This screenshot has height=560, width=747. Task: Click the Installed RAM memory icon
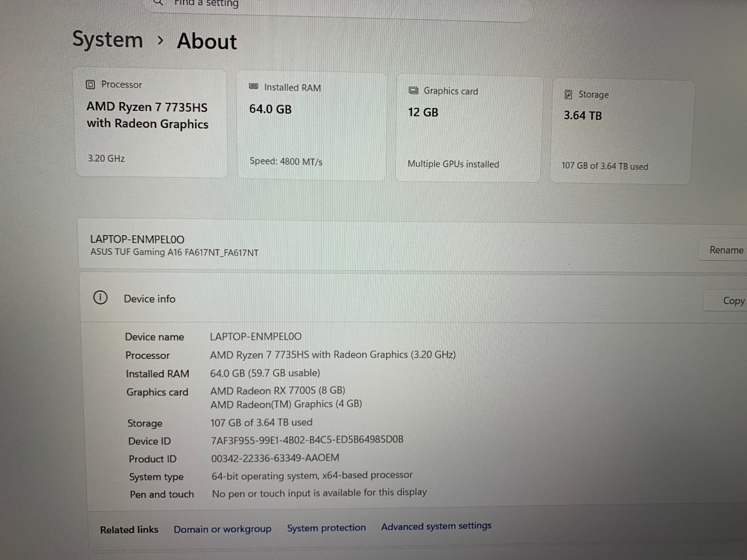click(254, 86)
